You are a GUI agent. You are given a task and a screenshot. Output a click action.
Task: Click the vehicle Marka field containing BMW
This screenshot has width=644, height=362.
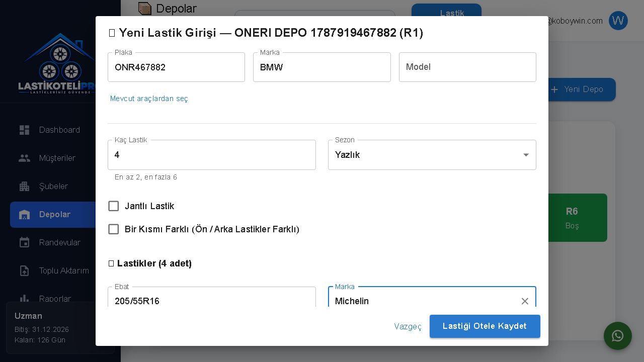(322, 67)
